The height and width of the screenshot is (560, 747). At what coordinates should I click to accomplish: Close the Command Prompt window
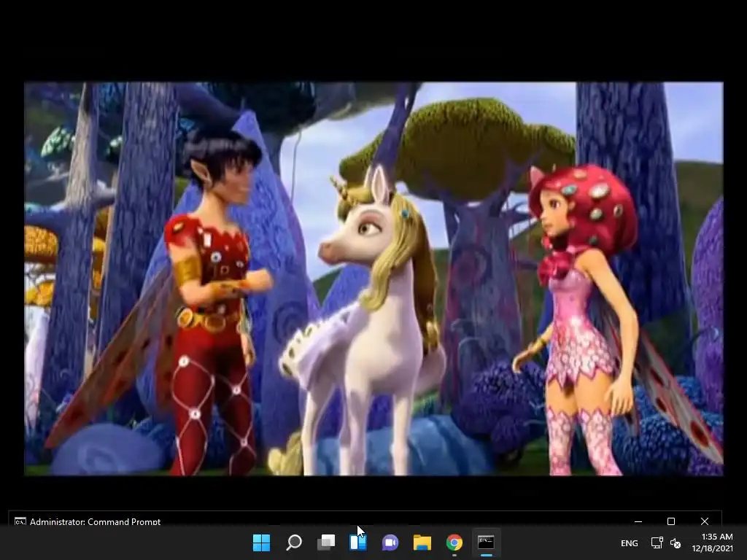click(705, 521)
